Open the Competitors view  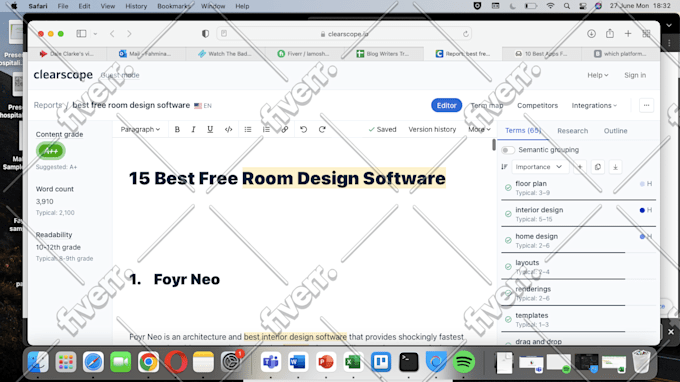coord(537,105)
